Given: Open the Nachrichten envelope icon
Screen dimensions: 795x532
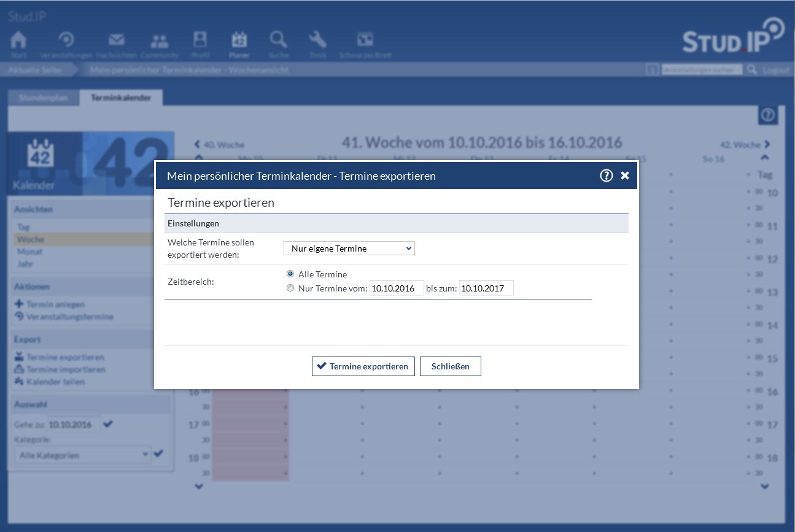Looking at the screenshot, I should (x=116, y=40).
